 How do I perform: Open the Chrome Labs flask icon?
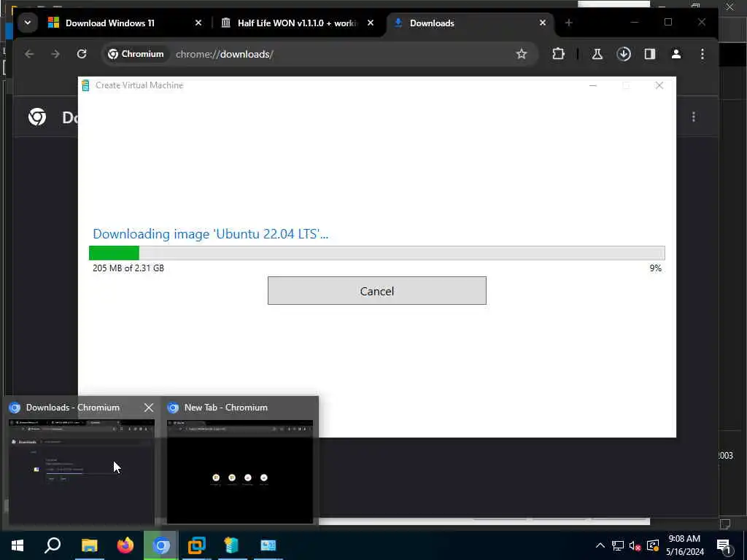[597, 54]
